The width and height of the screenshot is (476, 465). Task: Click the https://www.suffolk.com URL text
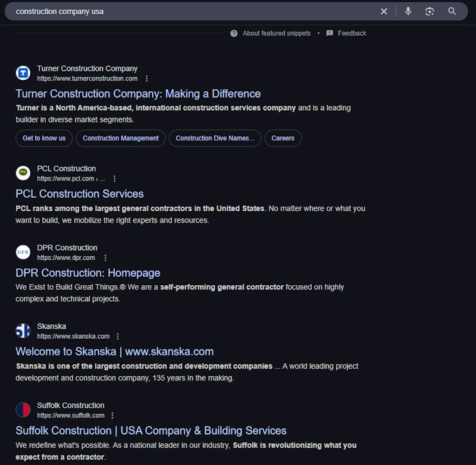click(71, 415)
